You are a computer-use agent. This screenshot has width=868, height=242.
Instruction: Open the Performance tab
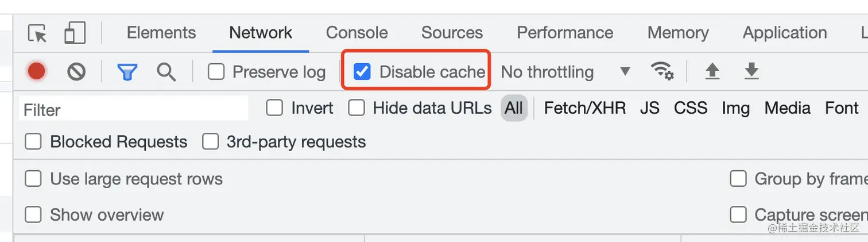click(565, 33)
